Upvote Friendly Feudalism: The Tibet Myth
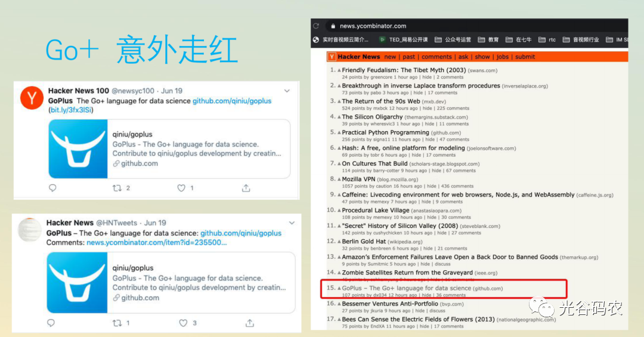 339,70
